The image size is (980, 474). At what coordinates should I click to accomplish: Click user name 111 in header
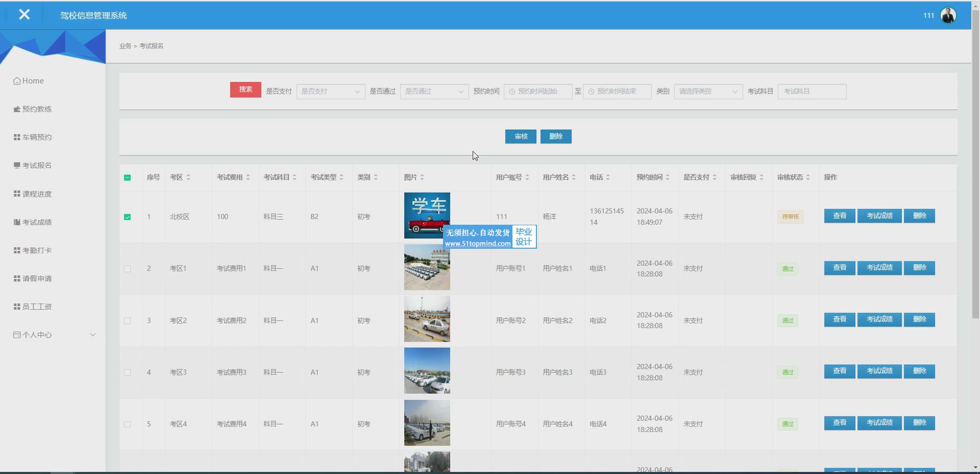pos(928,15)
